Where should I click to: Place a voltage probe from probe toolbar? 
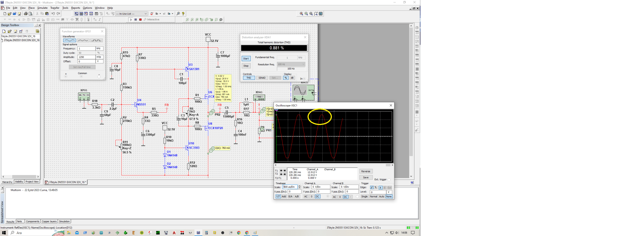187,19
